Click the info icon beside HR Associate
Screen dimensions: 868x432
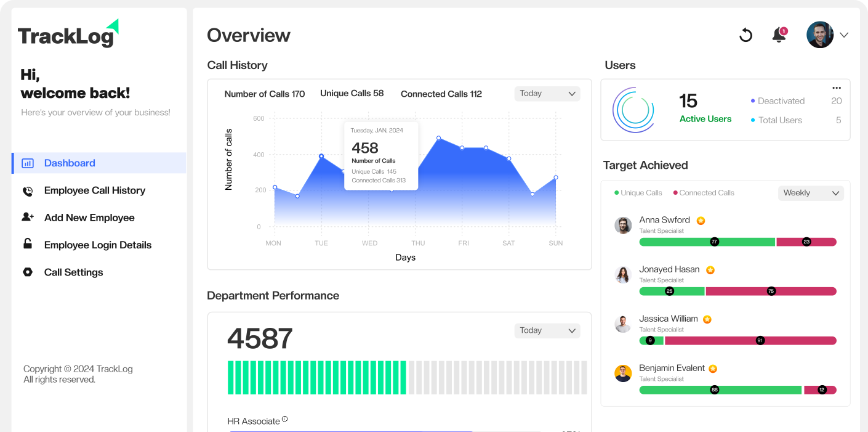pos(284,420)
